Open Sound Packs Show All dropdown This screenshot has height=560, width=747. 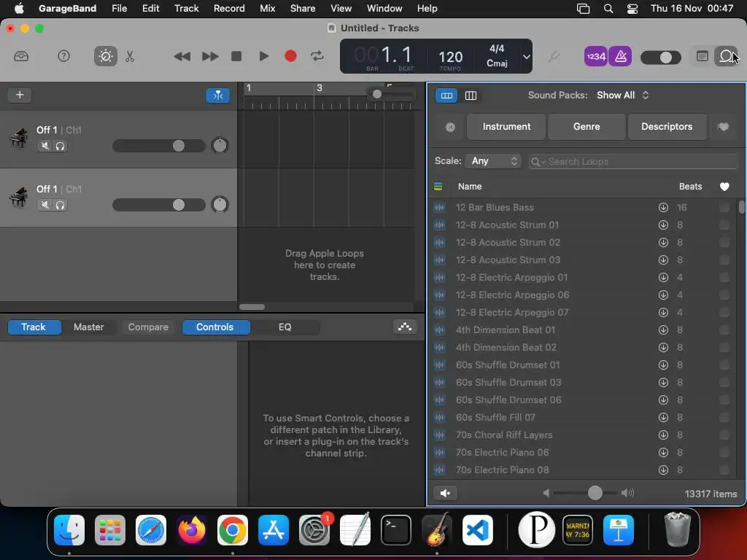[x=623, y=96]
